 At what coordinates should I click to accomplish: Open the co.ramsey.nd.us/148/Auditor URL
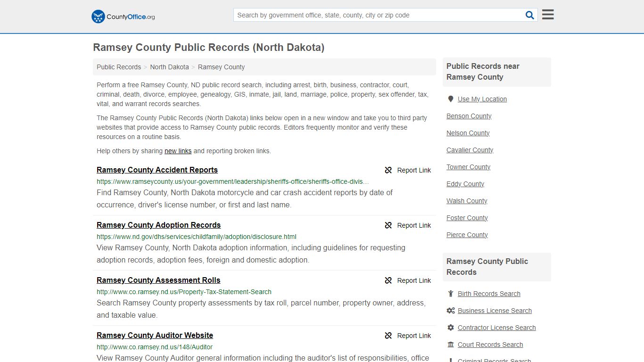click(155, 347)
